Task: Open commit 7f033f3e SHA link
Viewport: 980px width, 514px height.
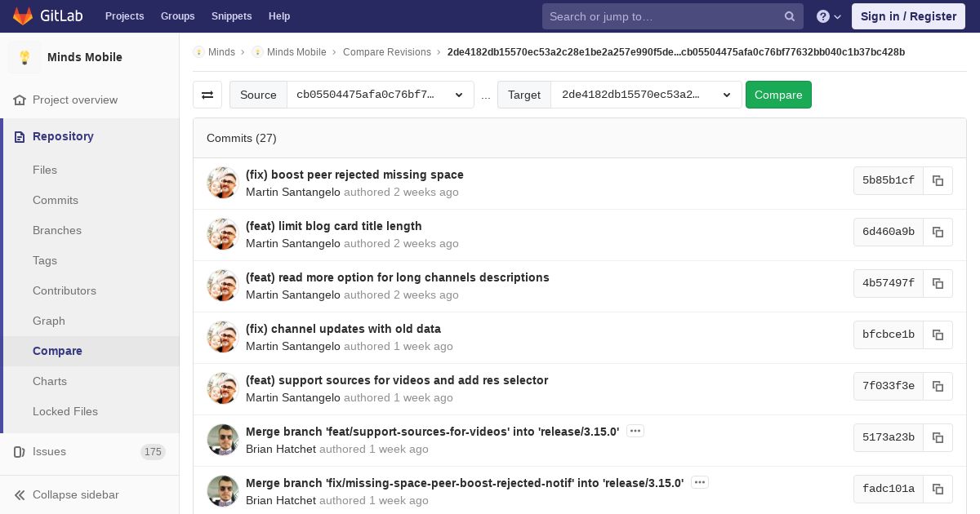Action: pyautogui.click(x=889, y=386)
